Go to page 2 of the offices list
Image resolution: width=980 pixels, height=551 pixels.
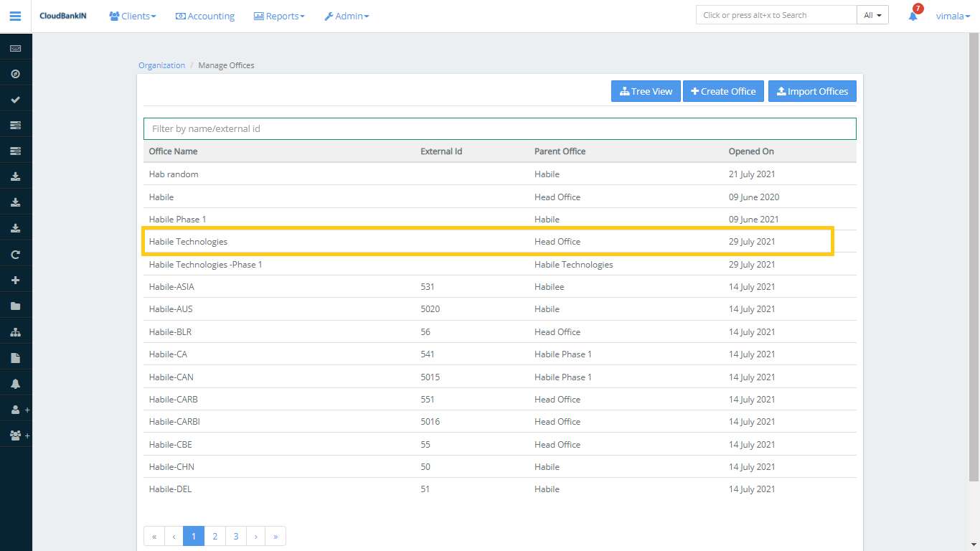(x=215, y=536)
